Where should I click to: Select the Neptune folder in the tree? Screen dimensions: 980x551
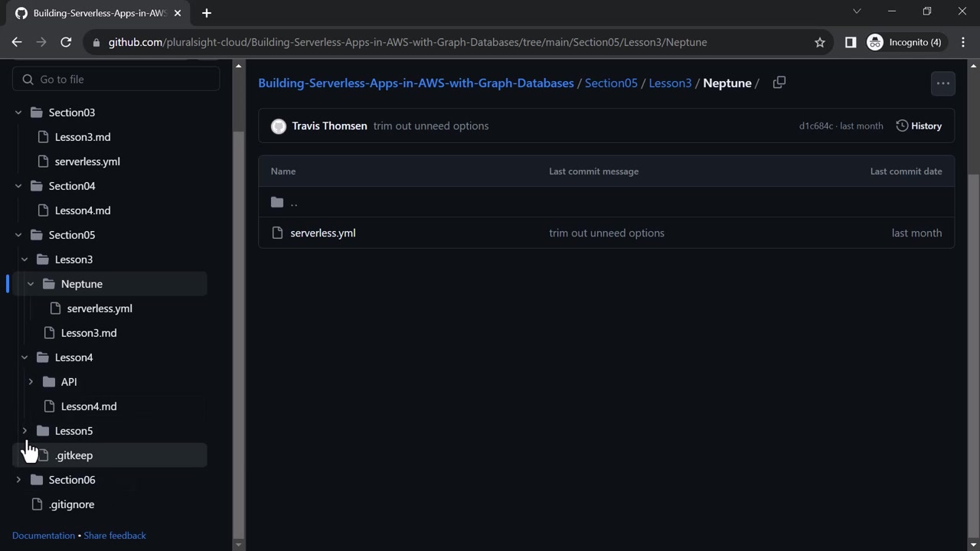82,284
